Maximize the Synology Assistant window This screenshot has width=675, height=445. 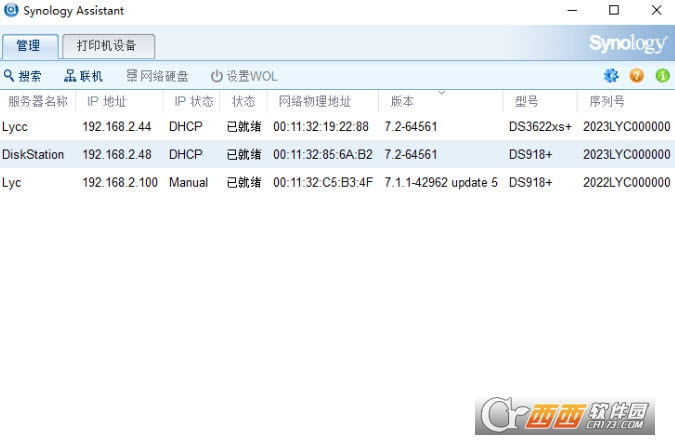coord(614,10)
